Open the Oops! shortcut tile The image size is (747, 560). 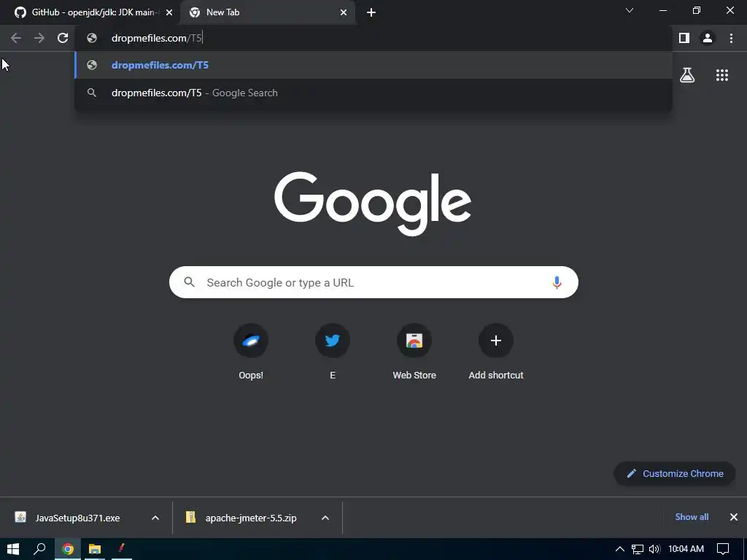click(x=251, y=351)
